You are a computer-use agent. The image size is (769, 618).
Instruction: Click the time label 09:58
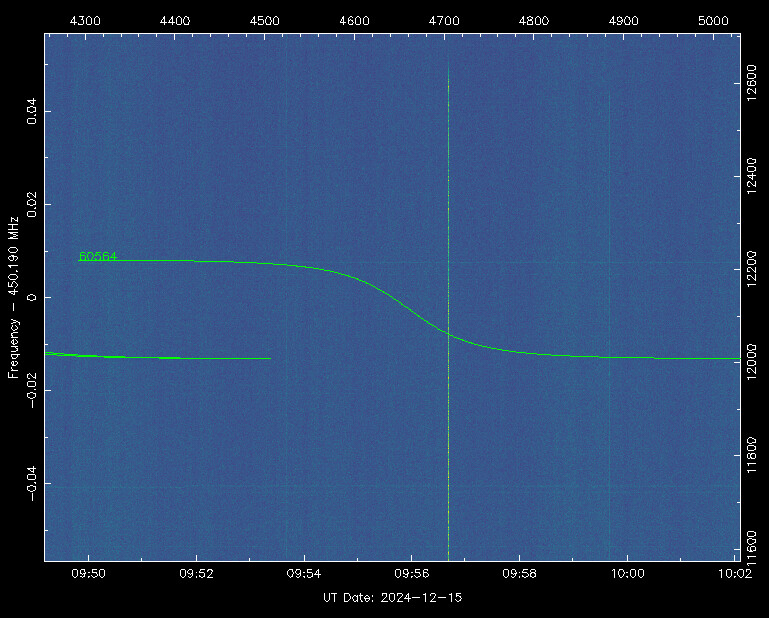[519, 574]
